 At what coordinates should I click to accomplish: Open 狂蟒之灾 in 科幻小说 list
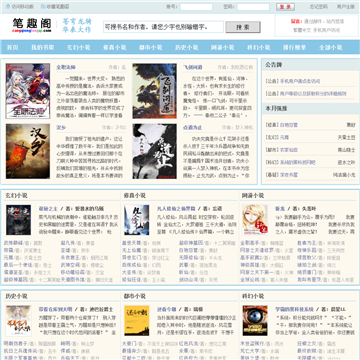pos(306,344)
